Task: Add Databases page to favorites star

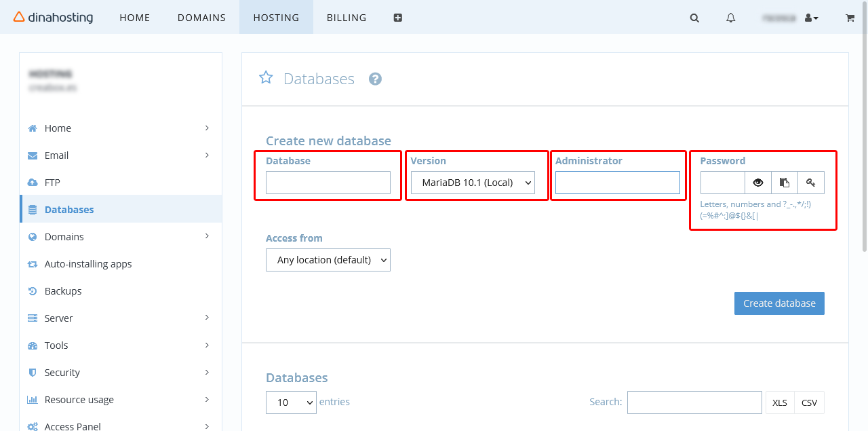Action: click(266, 77)
